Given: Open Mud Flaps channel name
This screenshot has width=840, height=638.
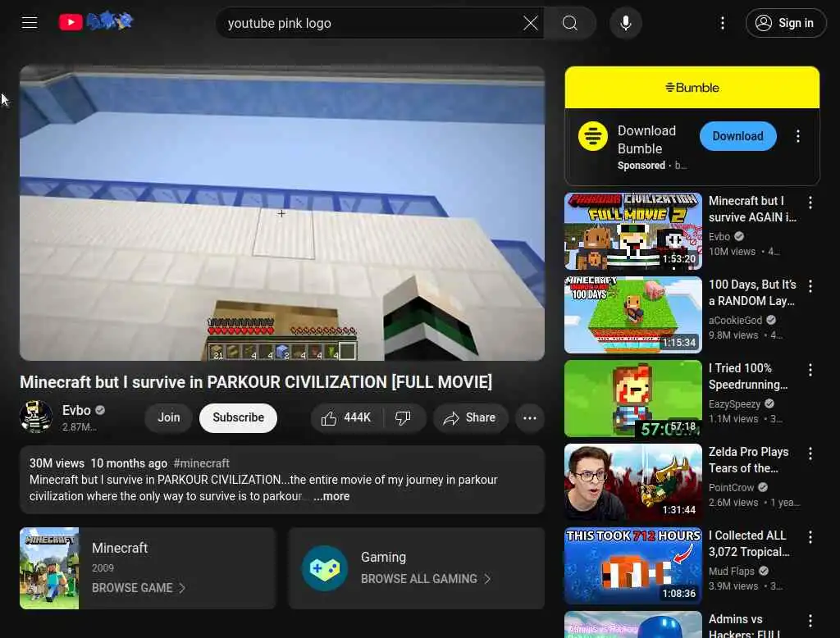Looking at the screenshot, I should 731,571.
